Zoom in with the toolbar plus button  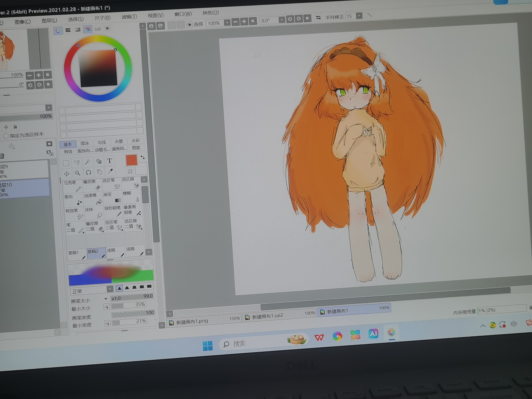[244, 21]
